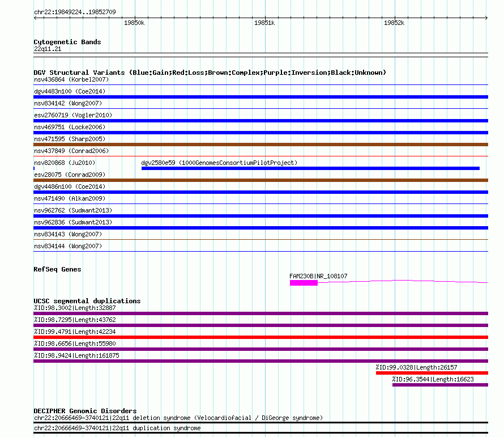Click %ID:98.3002|Length:32887 duplication label

pos(75,308)
